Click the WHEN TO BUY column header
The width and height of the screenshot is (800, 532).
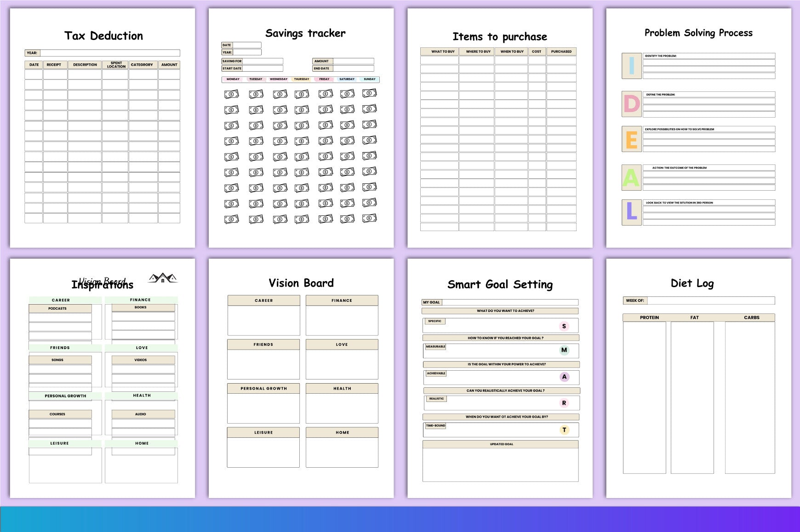coord(511,51)
